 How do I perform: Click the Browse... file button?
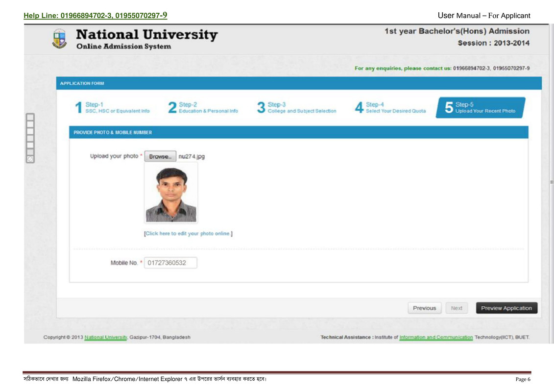tap(160, 156)
